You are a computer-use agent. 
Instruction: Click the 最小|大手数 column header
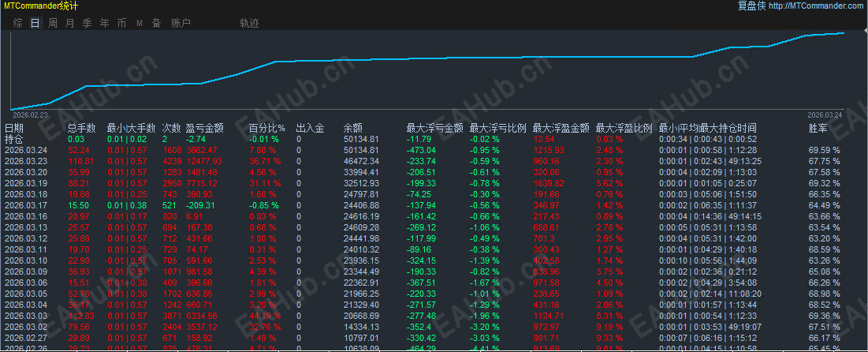pyautogui.click(x=132, y=129)
